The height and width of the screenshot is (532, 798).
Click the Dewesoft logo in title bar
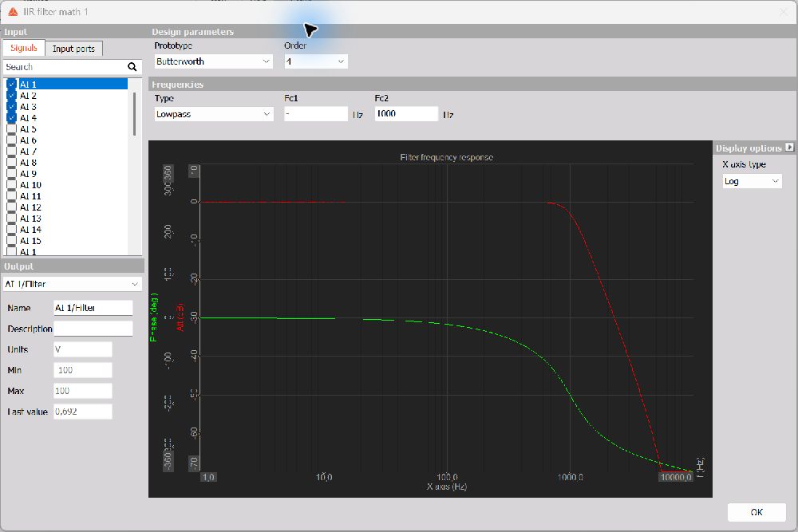click(13, 12)
